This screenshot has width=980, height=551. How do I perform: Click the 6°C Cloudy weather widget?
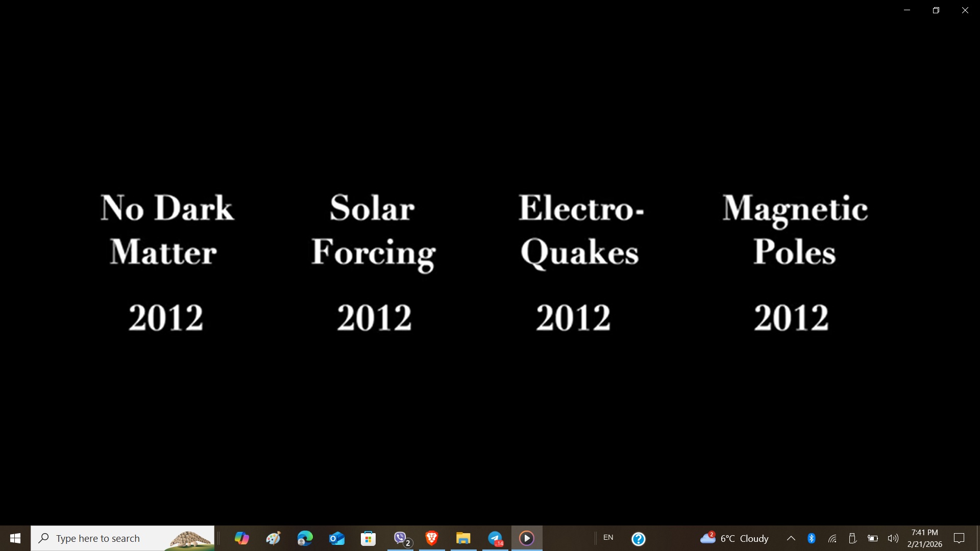coord(734,538)
